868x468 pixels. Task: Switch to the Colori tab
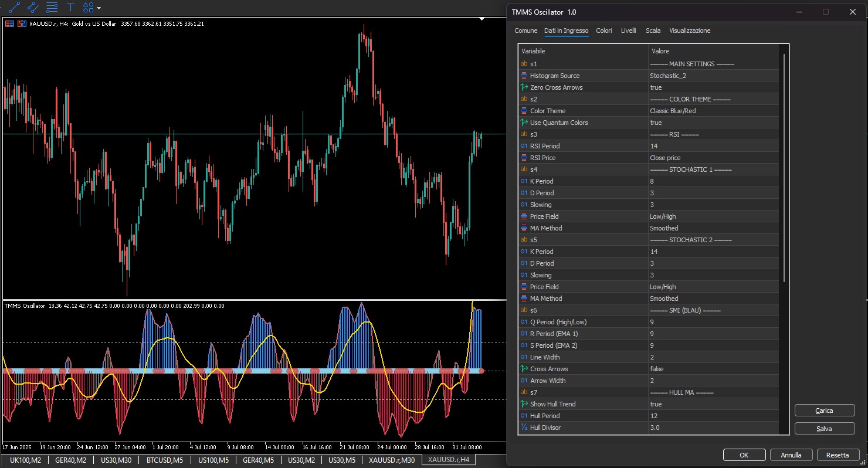click(603, 30)
